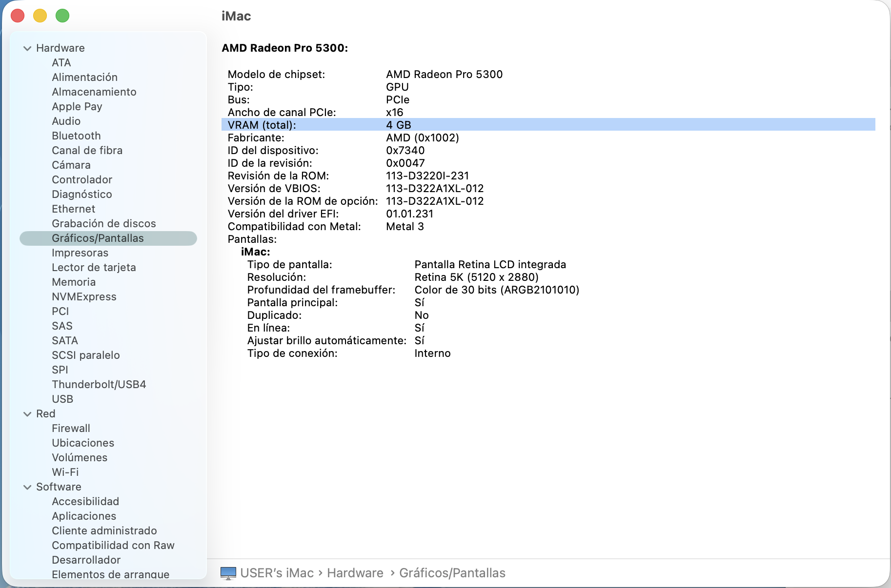Select Pantalla Retina LCD integrada text

(x=490, y=264)
